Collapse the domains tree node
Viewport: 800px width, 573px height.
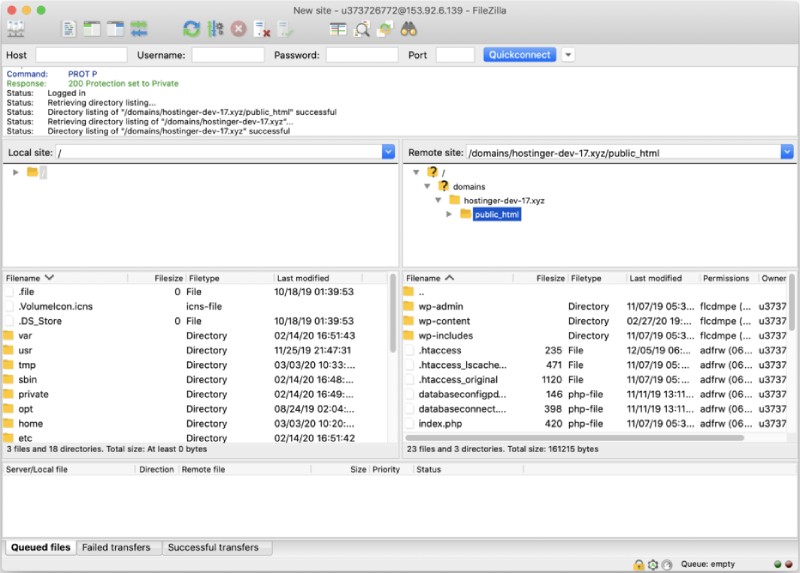[427, 186]
